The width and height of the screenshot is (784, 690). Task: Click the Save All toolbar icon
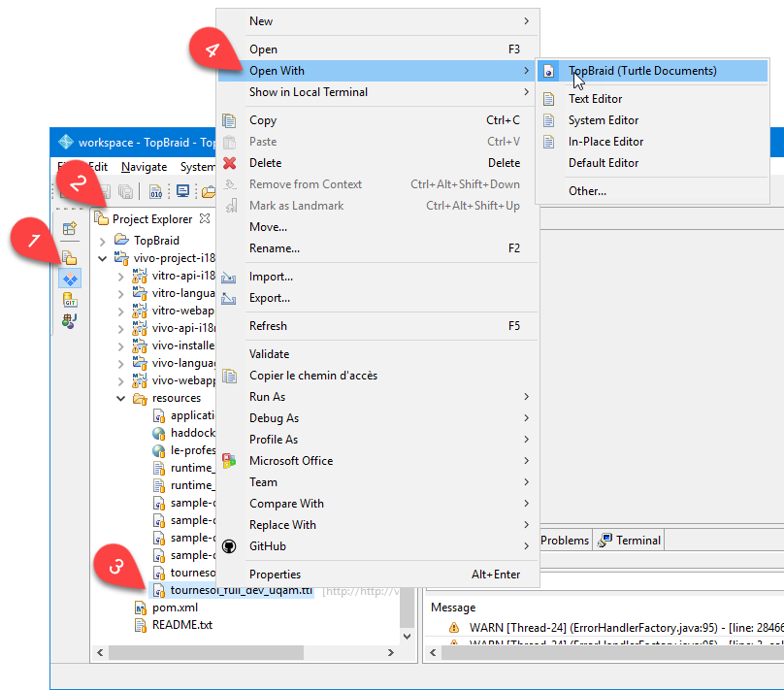click(x=125, y=191)
